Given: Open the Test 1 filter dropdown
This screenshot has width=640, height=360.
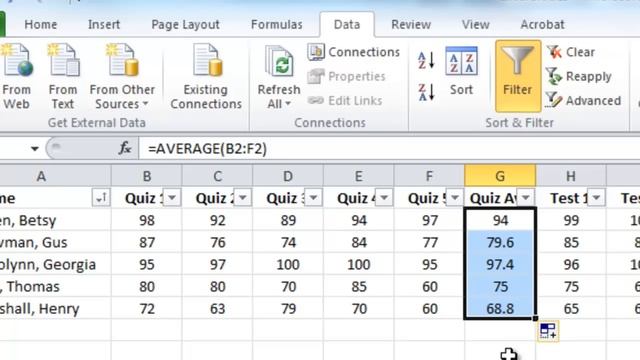Looking at the screenshot, I should pos(596,198).
